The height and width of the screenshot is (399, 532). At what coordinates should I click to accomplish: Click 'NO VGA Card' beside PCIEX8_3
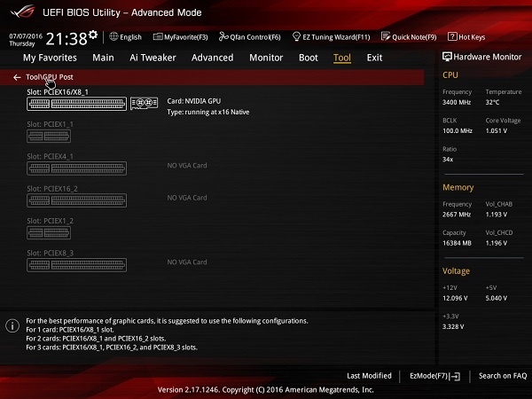(x=187, y=262)
